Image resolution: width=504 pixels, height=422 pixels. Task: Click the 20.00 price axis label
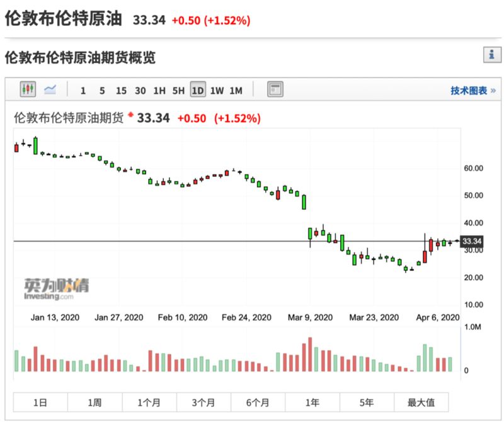point(474,277)
